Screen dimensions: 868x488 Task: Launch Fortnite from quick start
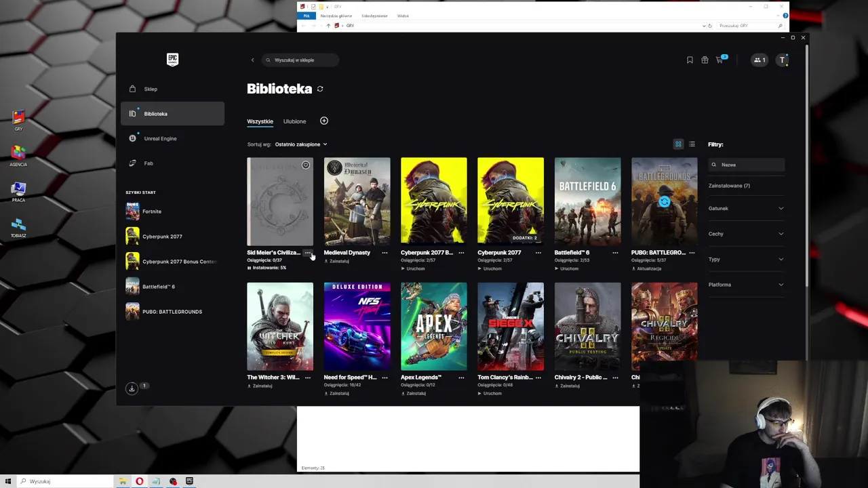click(172, 211)
